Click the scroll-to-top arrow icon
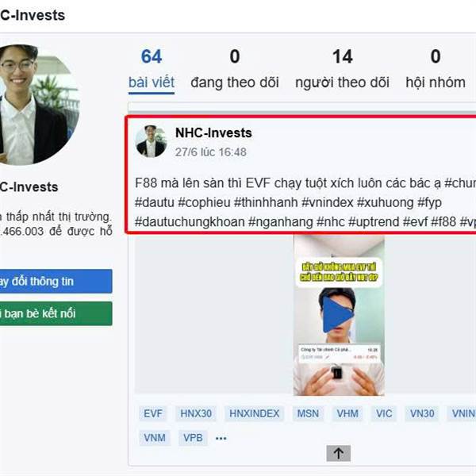This screenshot has width=476, height=476. click(x=339, y=453)
